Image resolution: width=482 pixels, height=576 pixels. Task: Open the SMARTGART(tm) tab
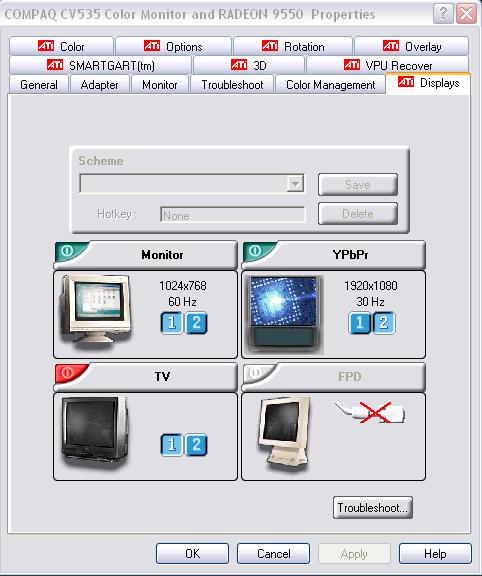tap(101, 65)
